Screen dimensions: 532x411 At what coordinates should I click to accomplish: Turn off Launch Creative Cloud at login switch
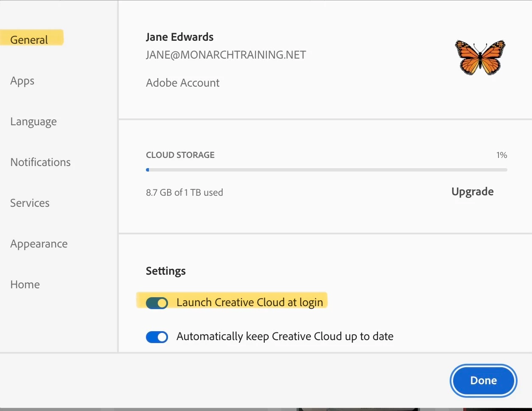tap(157, 303)
